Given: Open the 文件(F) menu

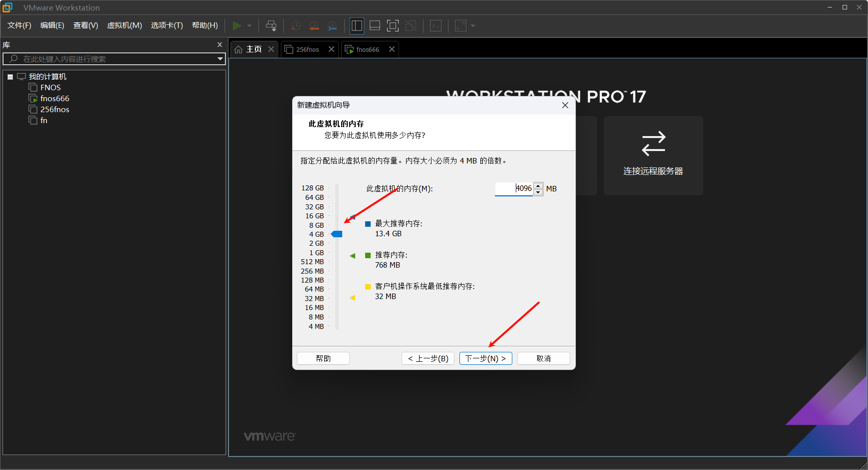Looking at the screenshot, I should tap(19, 25).
